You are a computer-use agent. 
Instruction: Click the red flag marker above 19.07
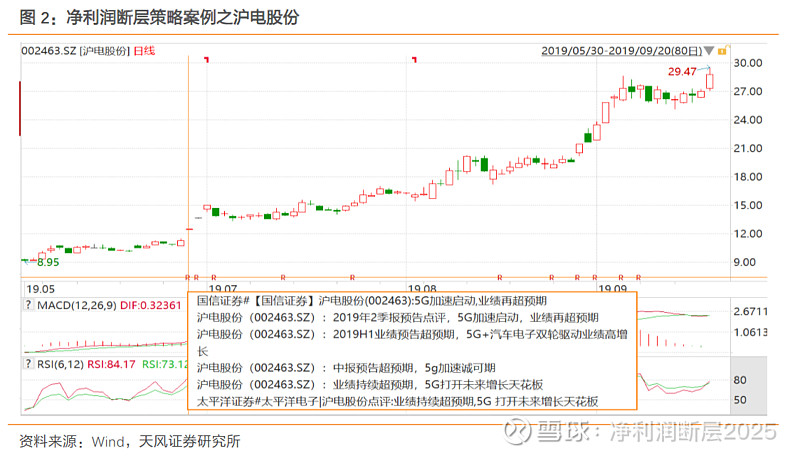(x=207, y=60)
